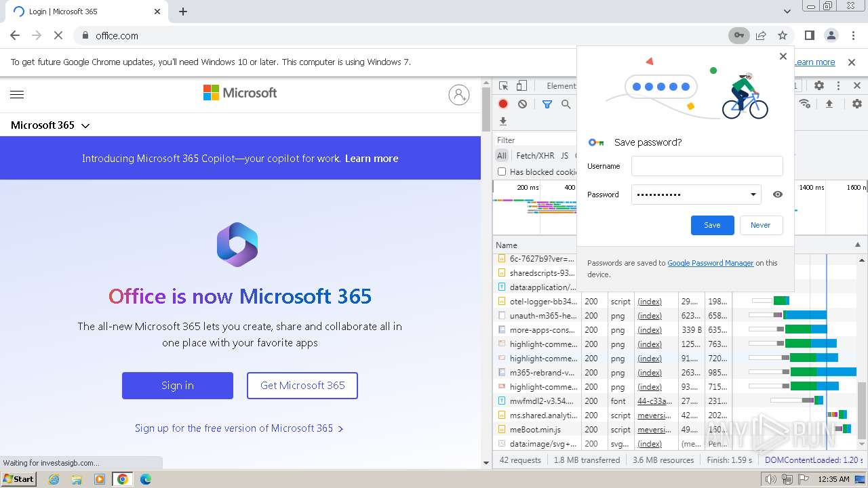Click the network list scrollbar thumb

(863, 411)
